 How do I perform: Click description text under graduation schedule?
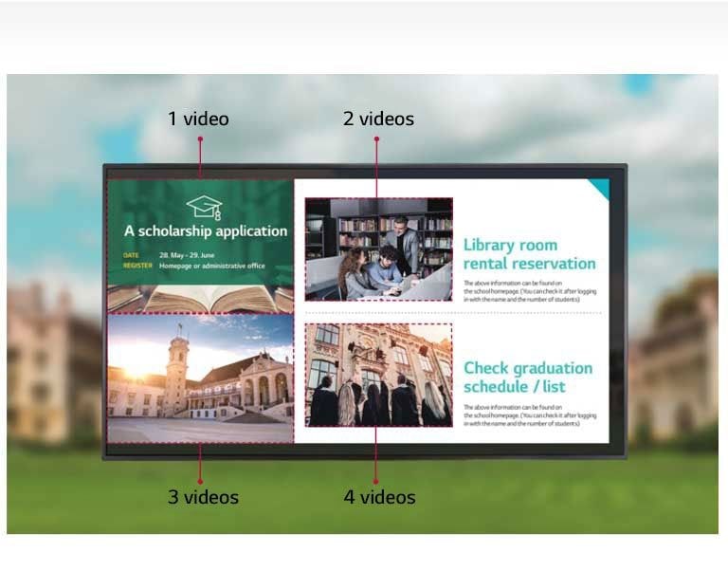(x=530, y=415)
